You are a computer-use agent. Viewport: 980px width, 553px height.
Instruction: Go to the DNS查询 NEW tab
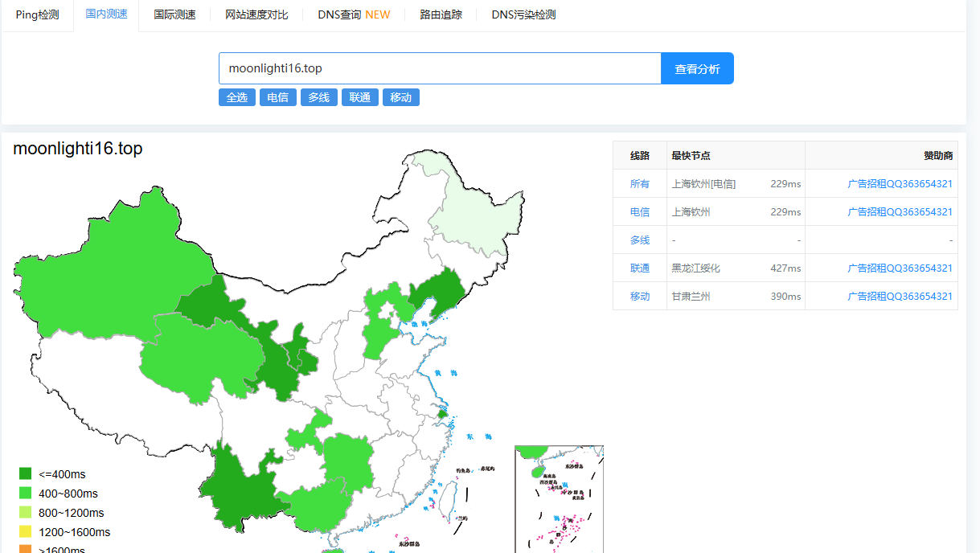(354, 14)
